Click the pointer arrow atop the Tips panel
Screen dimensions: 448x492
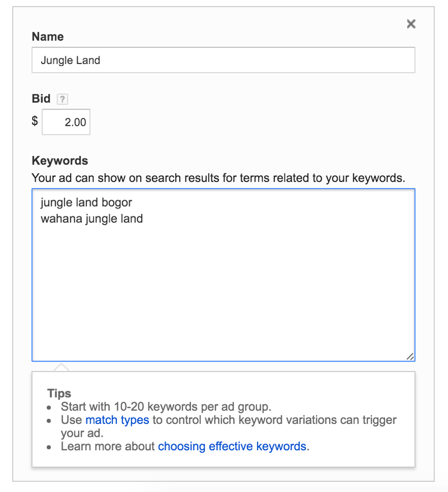click(61, 367)
